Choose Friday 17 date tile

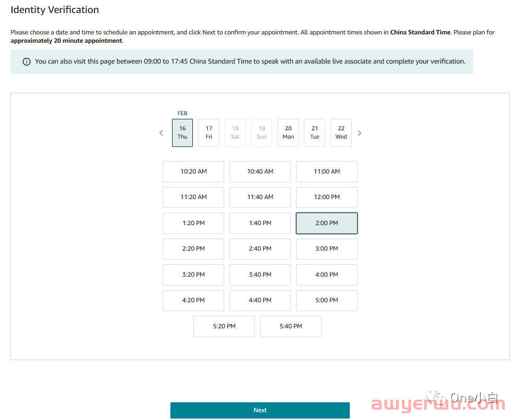(x=209, y=133)
